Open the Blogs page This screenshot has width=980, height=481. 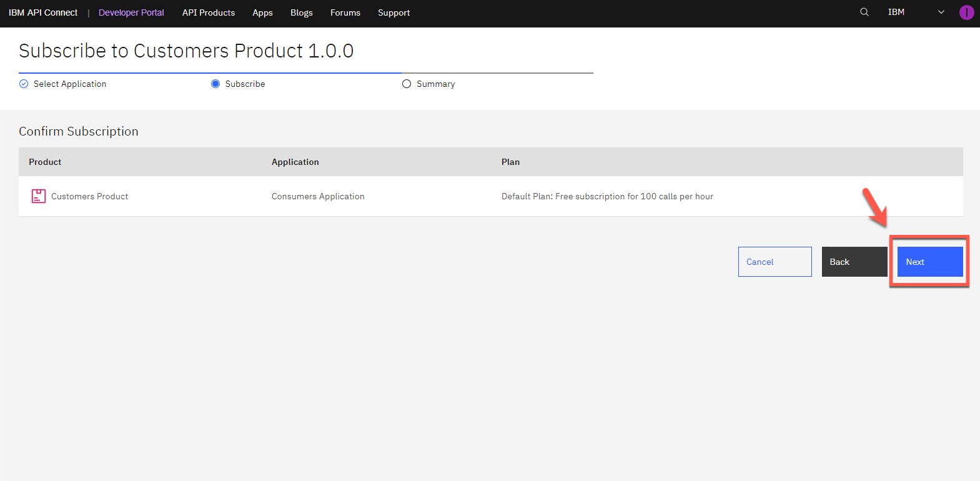coord(301,12)
